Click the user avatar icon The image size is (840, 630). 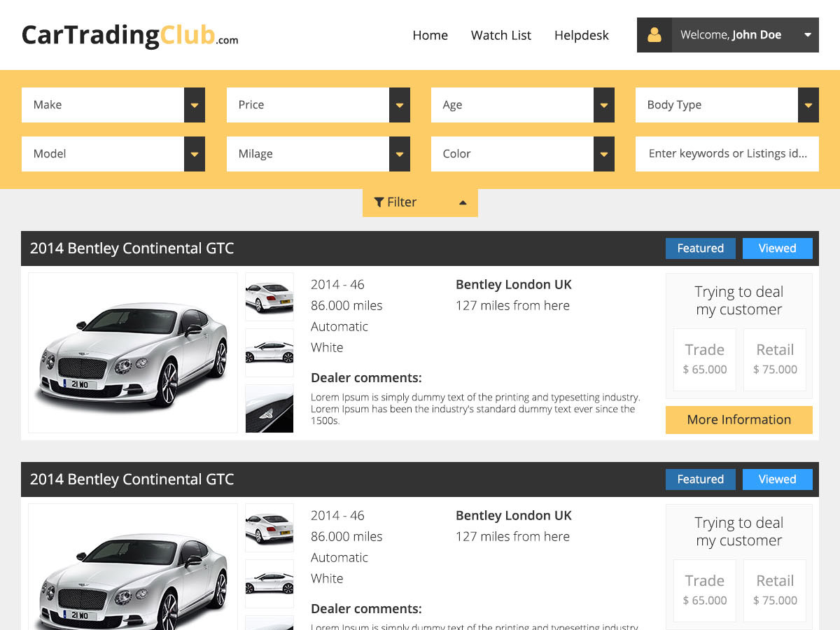[654, 35]
